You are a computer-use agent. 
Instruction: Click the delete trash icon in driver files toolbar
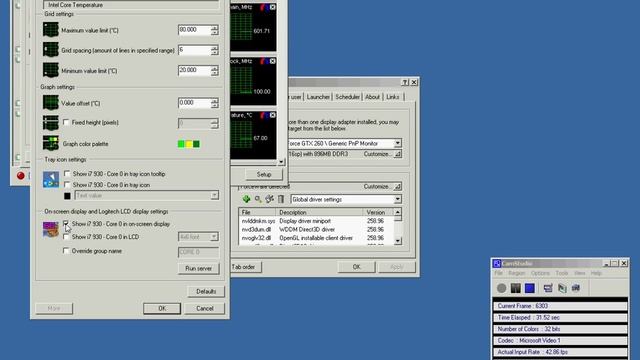[281, 199]
